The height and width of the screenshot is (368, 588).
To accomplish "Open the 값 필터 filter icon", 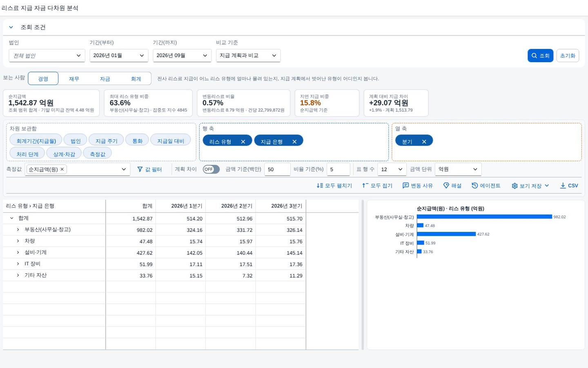I will pyautogui.click(x=140, y=169).
